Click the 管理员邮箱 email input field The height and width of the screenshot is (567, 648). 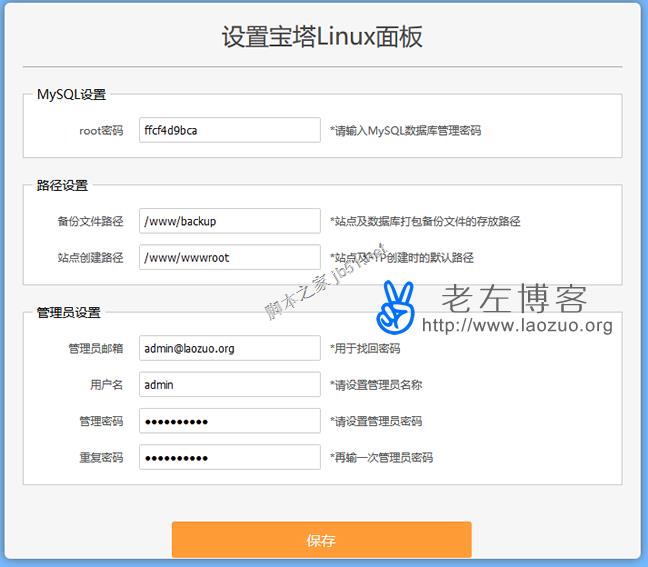(x=230, y=348)
